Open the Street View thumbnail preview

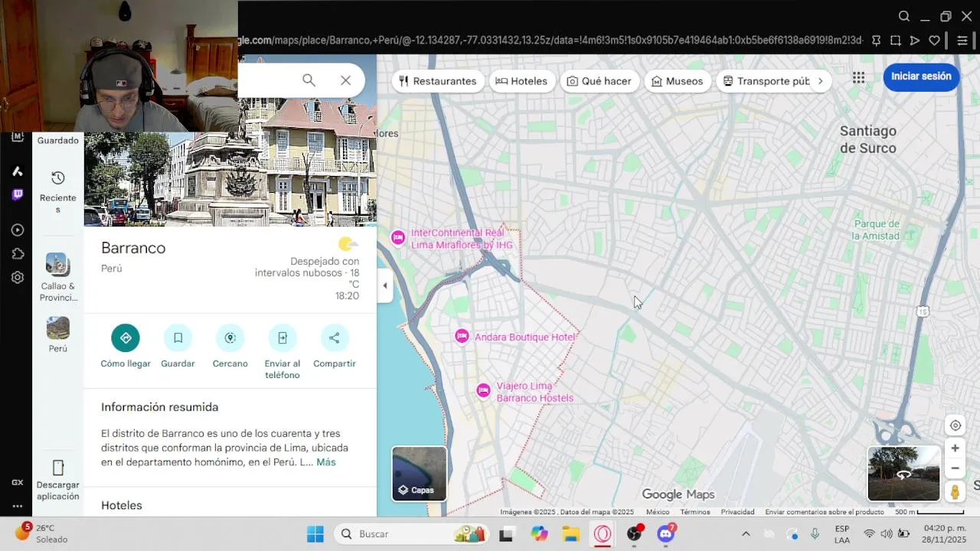tap(903, 474)
